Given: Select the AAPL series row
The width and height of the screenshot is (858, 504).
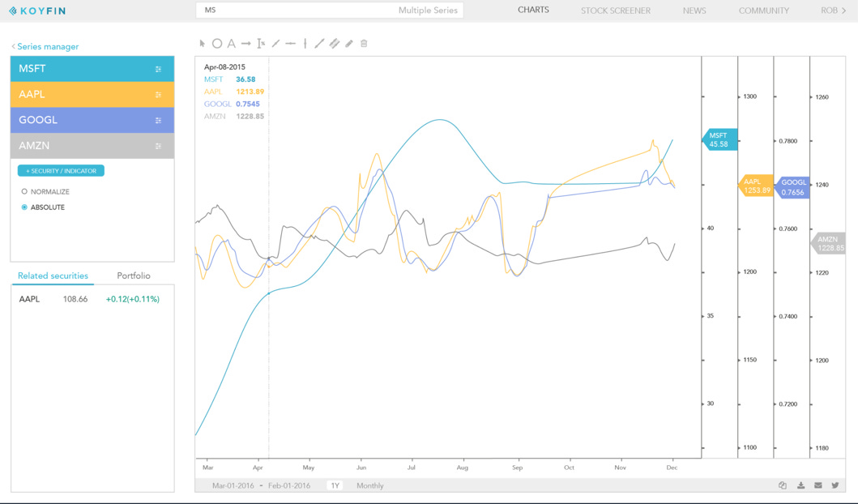Looking at the screenshot, I should pos(92,95).
